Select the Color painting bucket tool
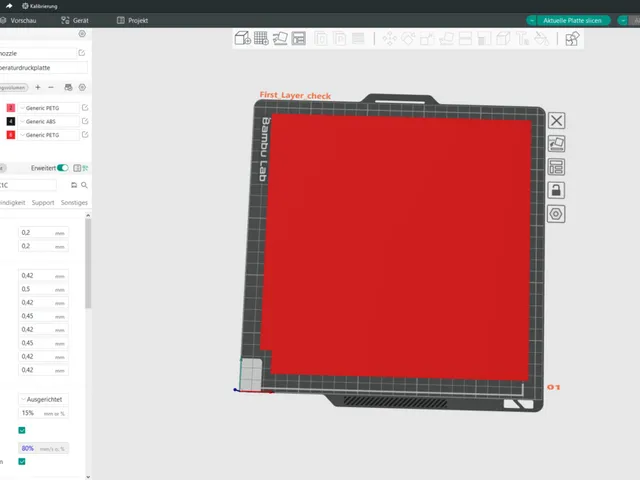 tap(541, 39)
